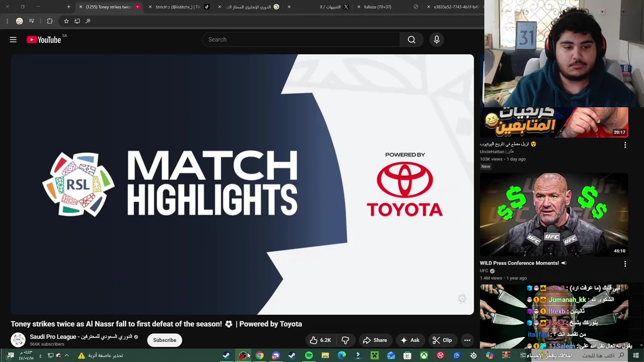Screen dimensions: 644x362
Task: Open the dust storm weather warning widget
Action: pos(101,355)
